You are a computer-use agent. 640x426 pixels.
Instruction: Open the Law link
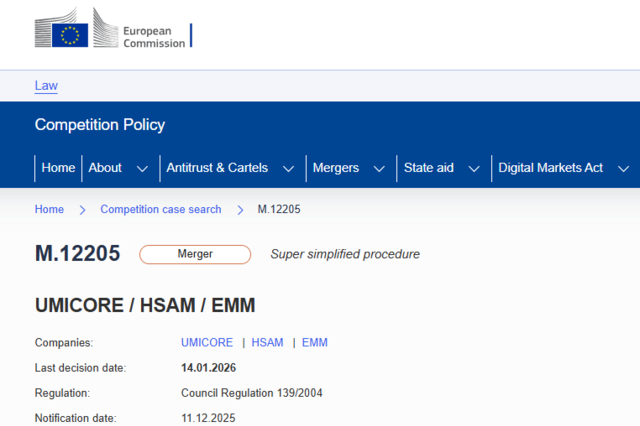(46, 86)
